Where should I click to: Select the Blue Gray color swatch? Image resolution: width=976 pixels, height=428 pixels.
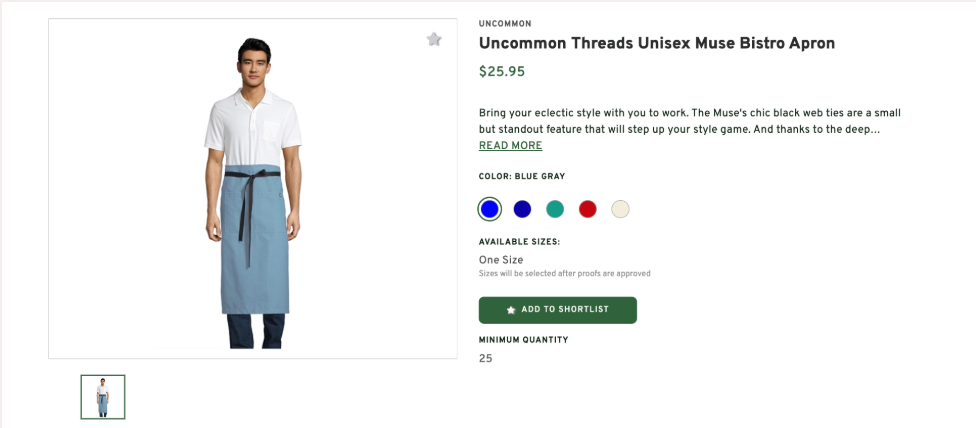point(489,209)
